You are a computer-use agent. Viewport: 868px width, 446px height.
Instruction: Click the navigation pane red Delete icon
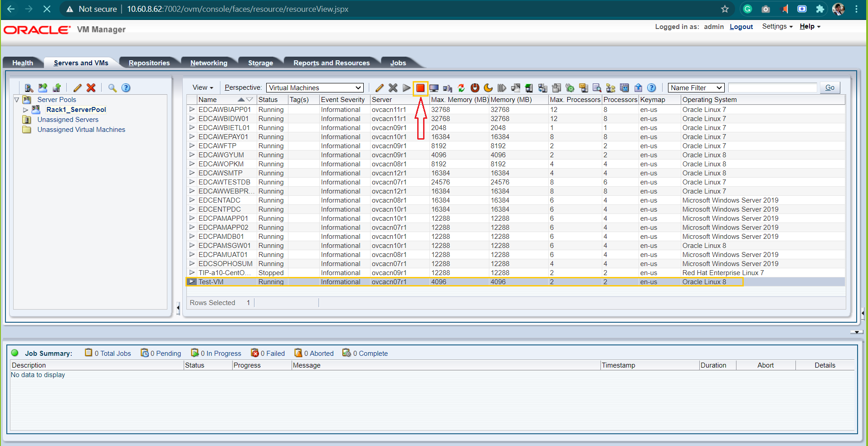point(91,88)
